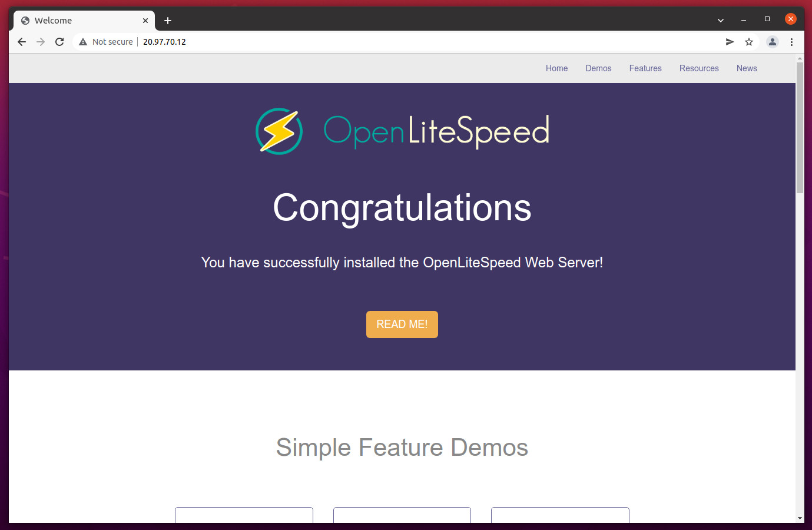Screen dimensions: 812x530
Task: Click the Congratulations heading
Action: [402, 208]
